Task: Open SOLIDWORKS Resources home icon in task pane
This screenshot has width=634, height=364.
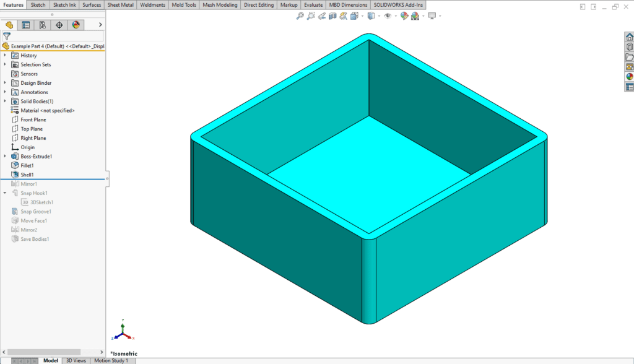Action: tap(629, 37)
